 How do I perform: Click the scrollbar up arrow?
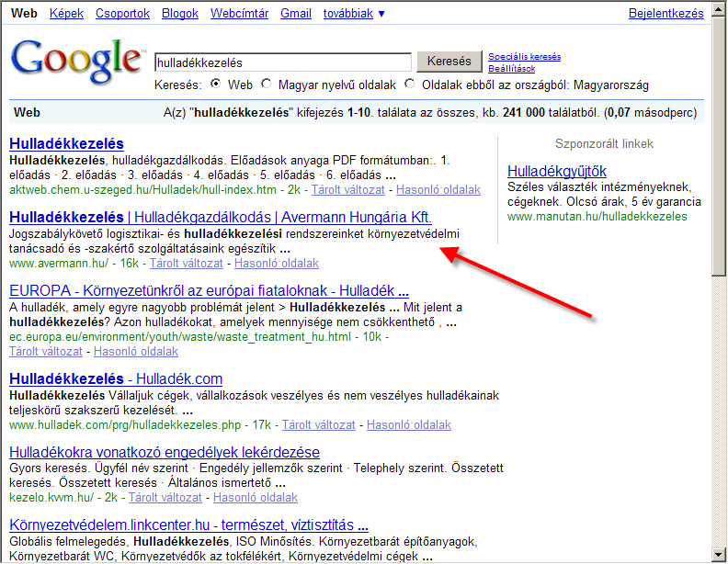[x=719, y=8]
